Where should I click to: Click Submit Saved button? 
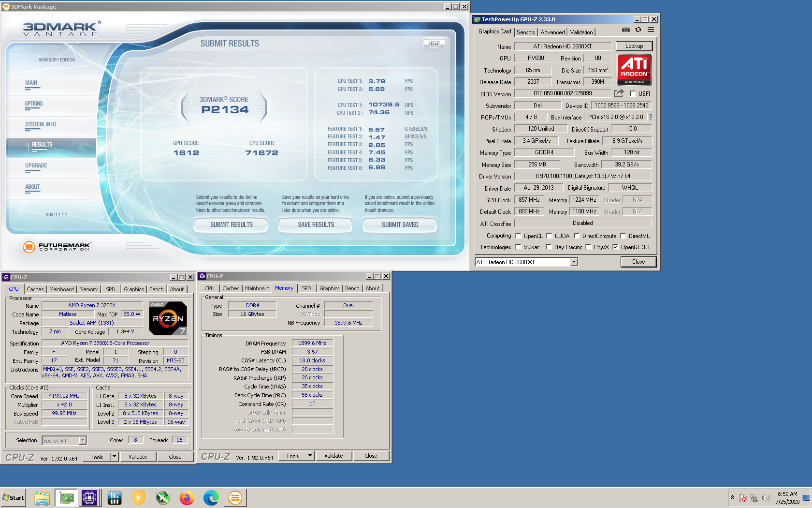(x=400, y=225)
